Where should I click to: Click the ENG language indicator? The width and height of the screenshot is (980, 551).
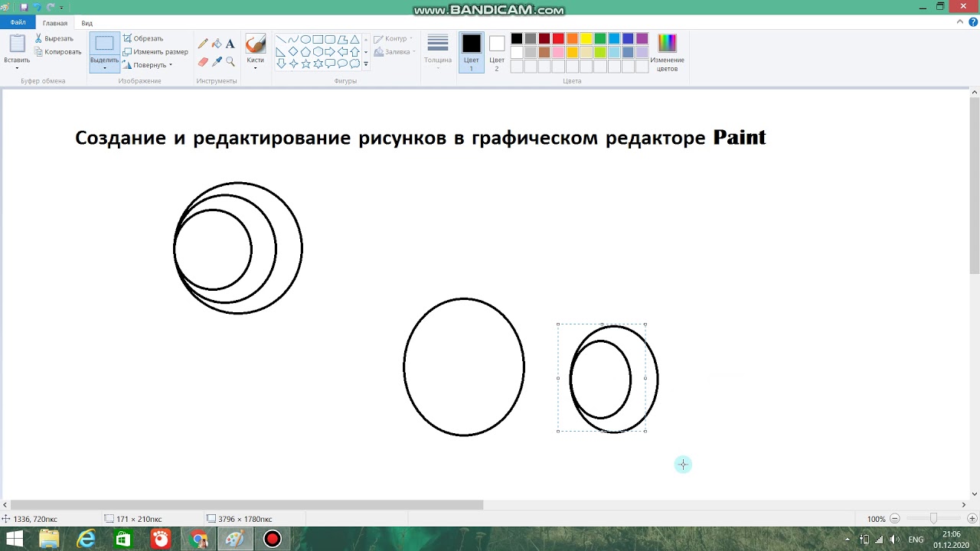click(x=916, y=540)
